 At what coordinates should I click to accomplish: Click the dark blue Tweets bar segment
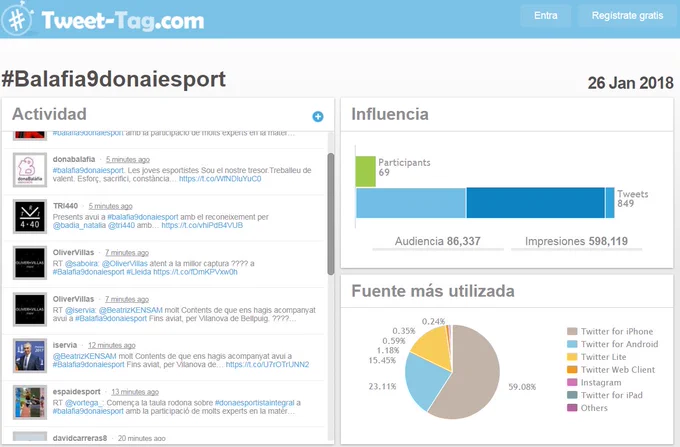[x=535, y=203]
